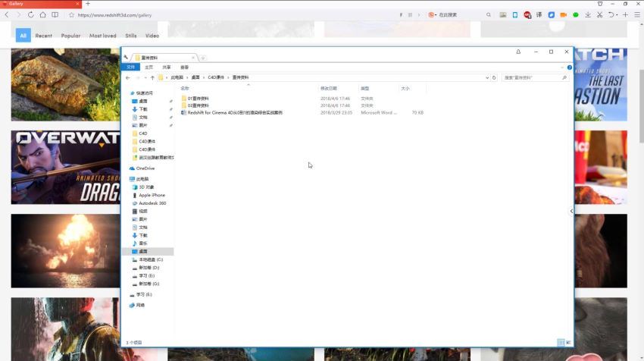This screenshot has height=361, width=644.
Task: Open the dropdown arrow beside browser undo icon
Action: tap(617, 15)
